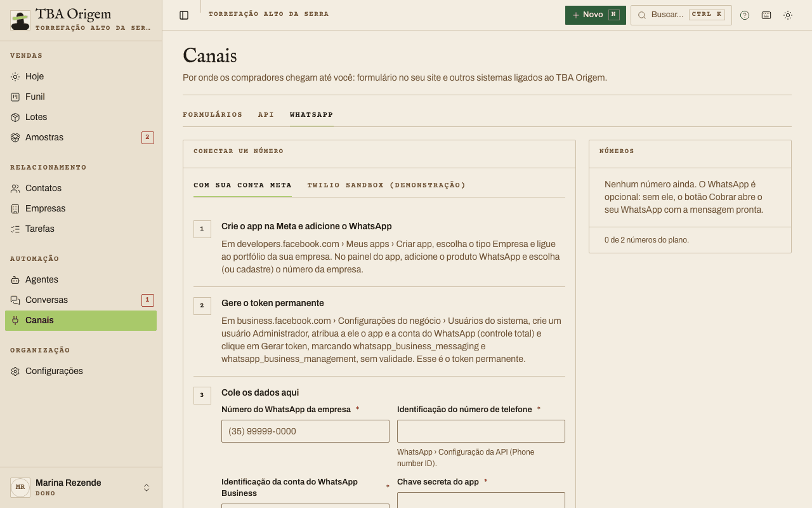Click the 'Cole os dados aqui' heading

click(260, 392)
